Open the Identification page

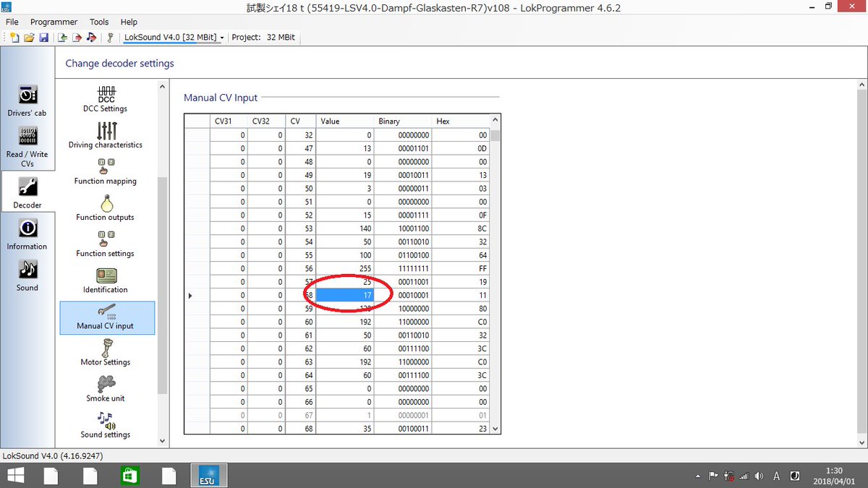coord(106,281)
